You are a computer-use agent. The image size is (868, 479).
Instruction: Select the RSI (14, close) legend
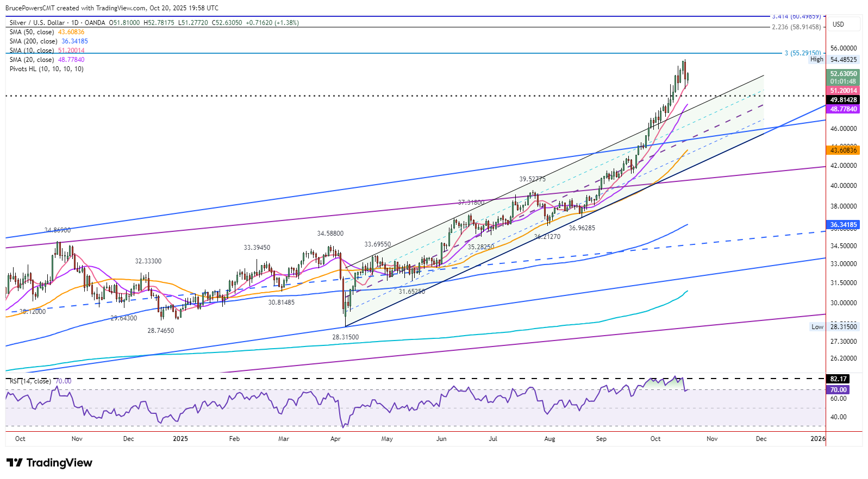coord(30,381)
